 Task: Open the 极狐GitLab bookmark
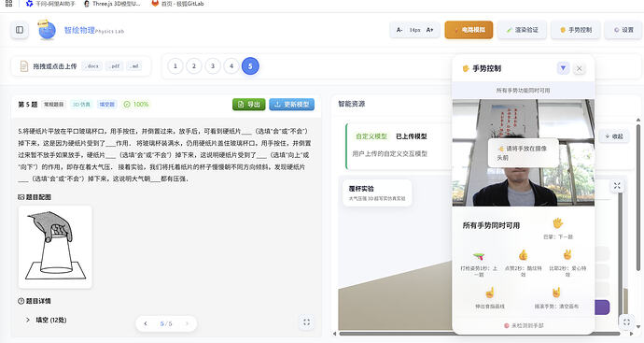[x=177, y=4]
